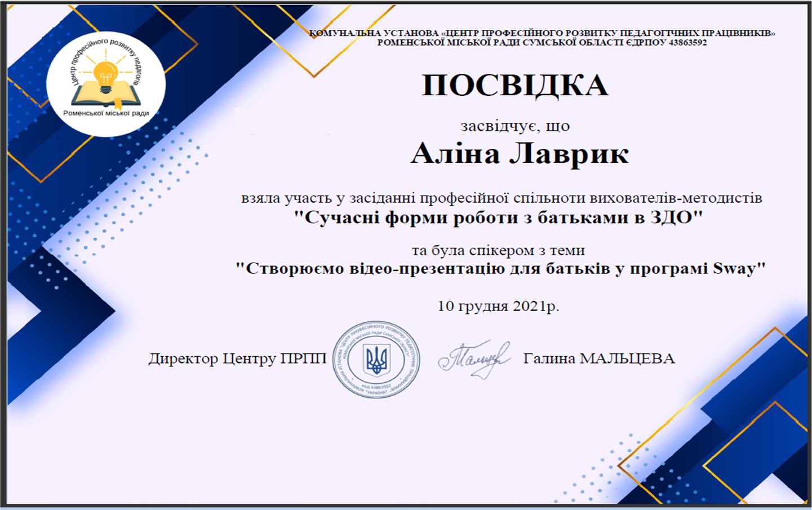
Task: Click the "Директор Центру ПРПП" label
Action: pyautogui.click(x=237, y=358)
